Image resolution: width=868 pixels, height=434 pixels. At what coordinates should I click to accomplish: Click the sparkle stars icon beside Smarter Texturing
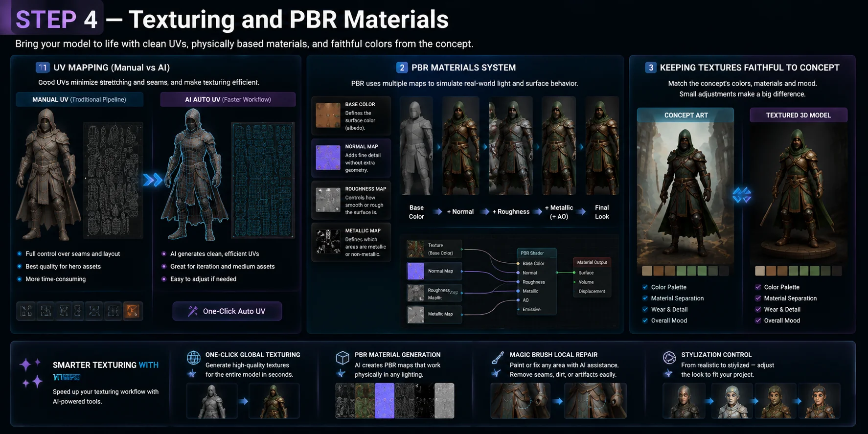31,372
